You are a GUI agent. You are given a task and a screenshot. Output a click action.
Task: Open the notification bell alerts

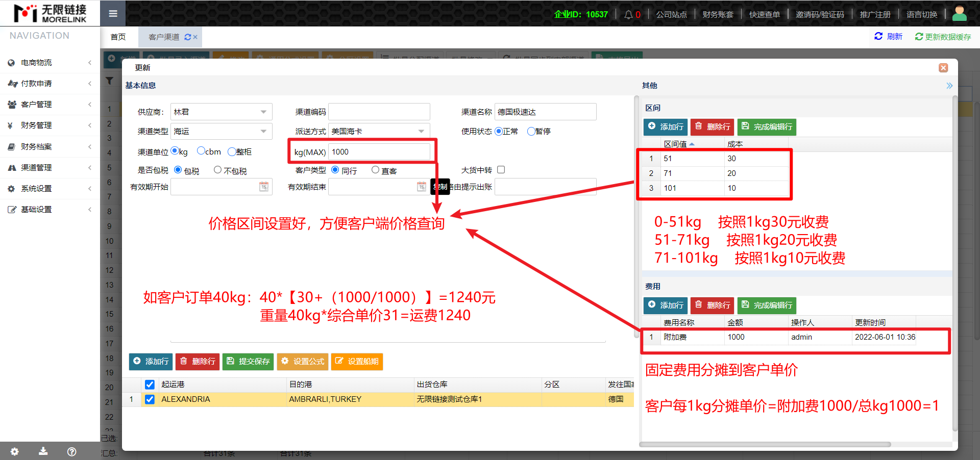tap(628, 14)
